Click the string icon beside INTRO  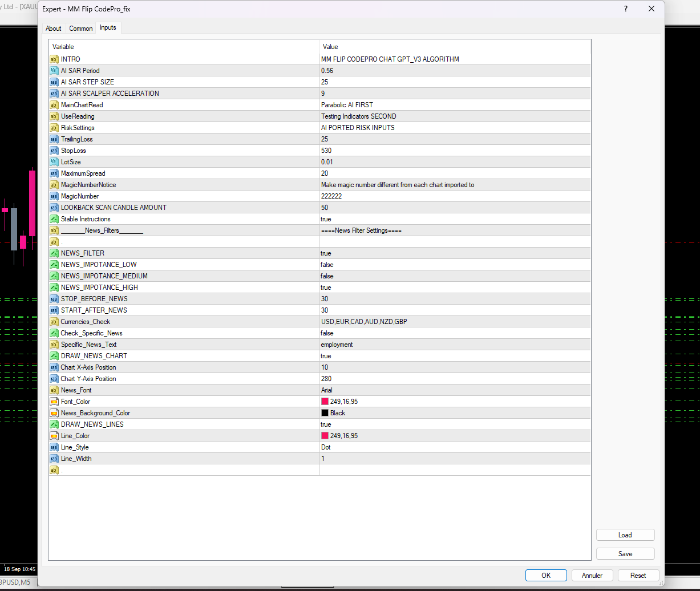[54, 59]
